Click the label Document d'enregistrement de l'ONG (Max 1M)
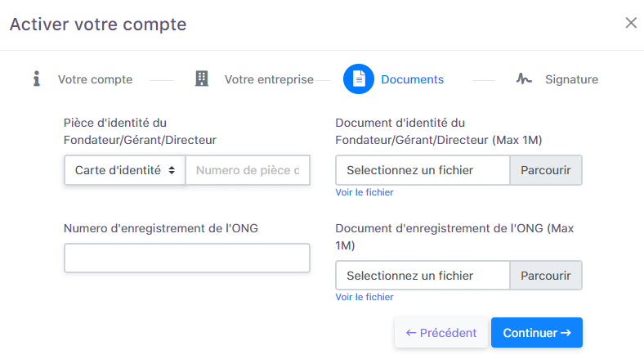This screenshot has width=644, height=355. [x=454, y=236]
